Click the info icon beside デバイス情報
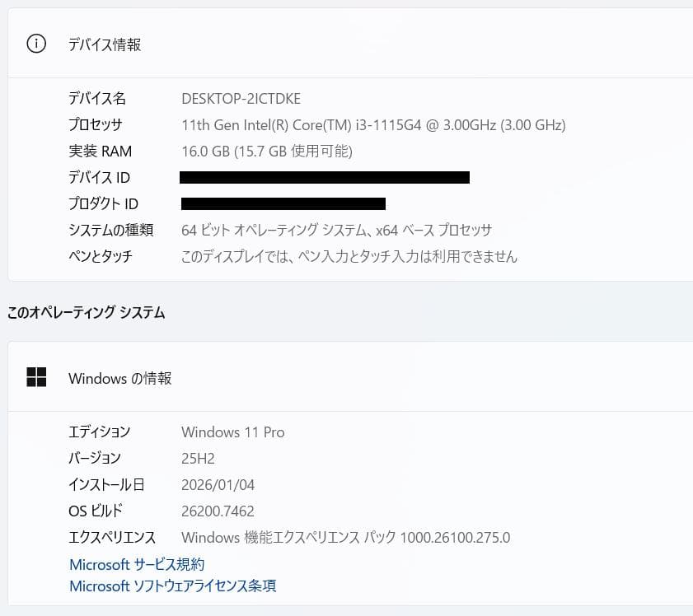Screen dimensions: 693x616 click(35, 44)
